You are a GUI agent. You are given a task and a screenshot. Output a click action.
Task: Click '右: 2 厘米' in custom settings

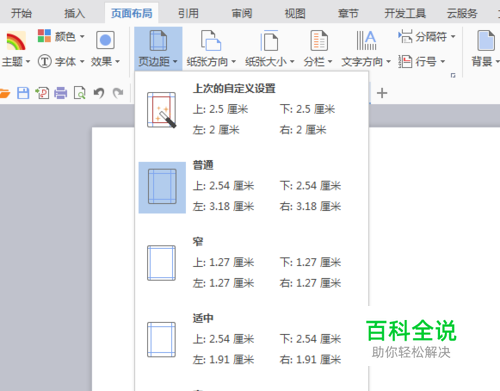(303, 130)
